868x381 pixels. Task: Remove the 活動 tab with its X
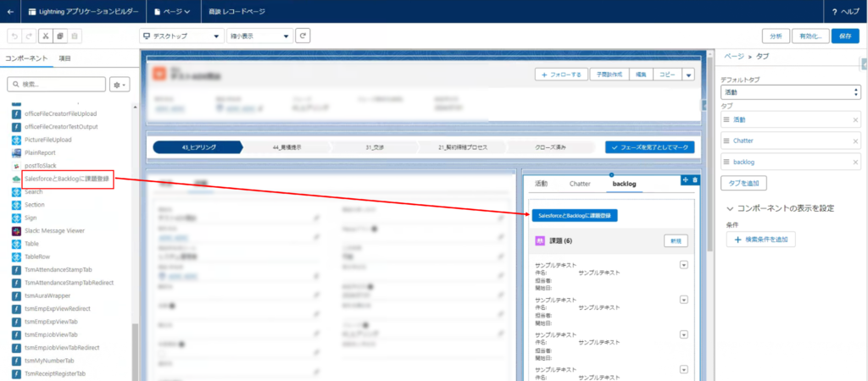coord(855,119)
